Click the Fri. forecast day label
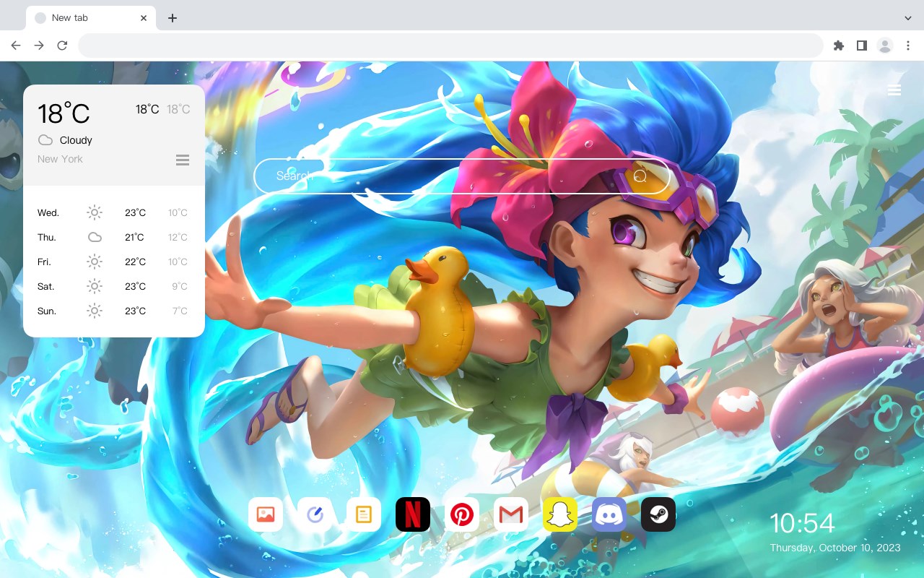This screenshot has width=924, height=578. click(x=45, y=262)
